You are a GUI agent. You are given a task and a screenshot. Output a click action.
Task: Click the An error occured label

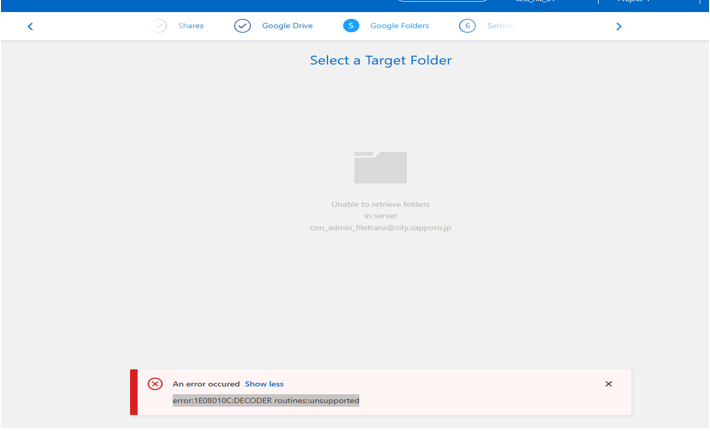pyautogui.click(x=206, y=384)
